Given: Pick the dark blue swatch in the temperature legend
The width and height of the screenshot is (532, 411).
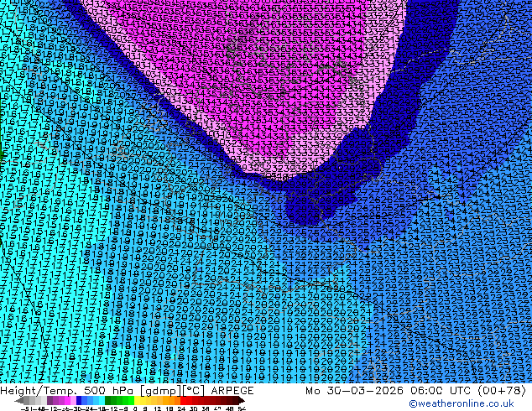Looking at the screenshot, I should tap(79, 400).
